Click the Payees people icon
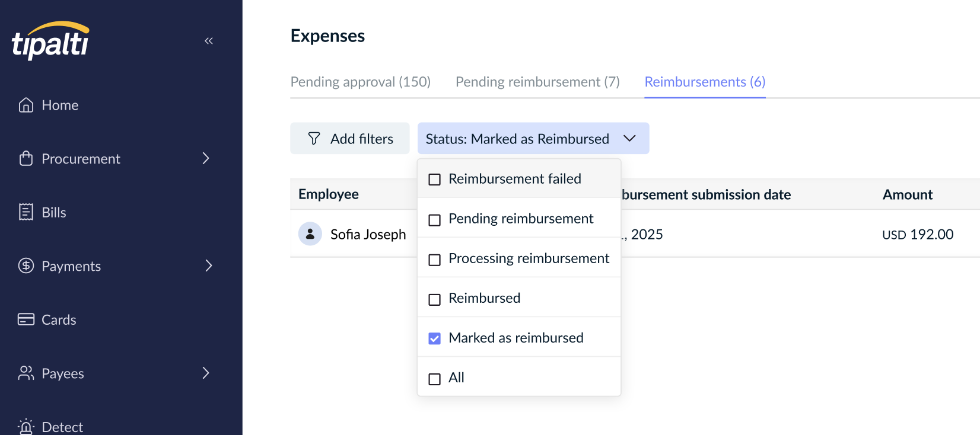 tap(26, 373)
